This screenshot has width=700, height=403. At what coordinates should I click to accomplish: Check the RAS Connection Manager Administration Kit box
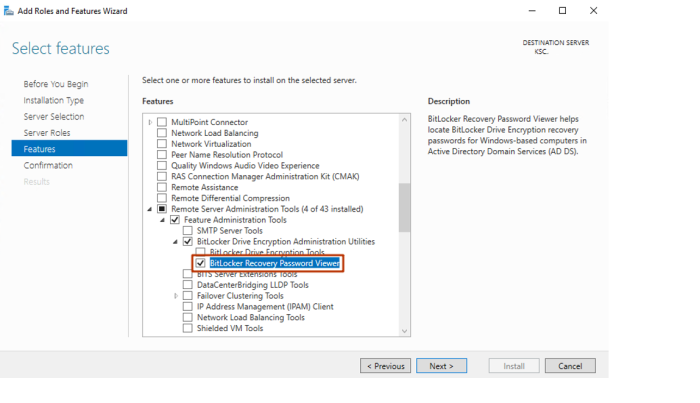tap(162, 176)
